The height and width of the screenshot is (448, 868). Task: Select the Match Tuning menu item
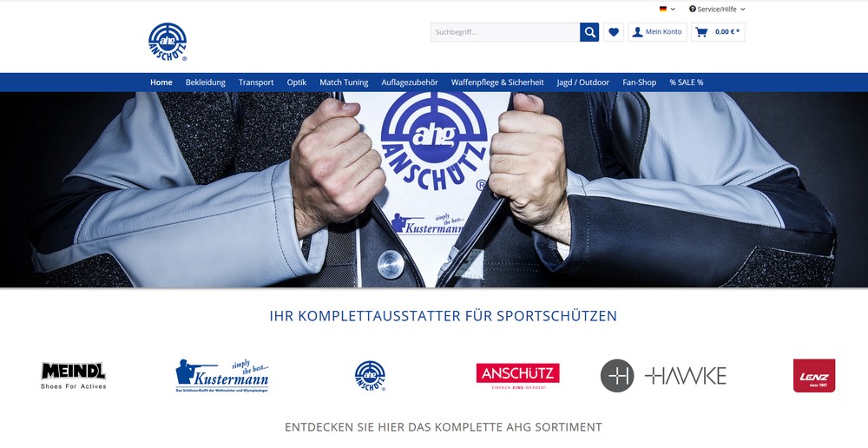pyautogui.click(x=344, y=82)
